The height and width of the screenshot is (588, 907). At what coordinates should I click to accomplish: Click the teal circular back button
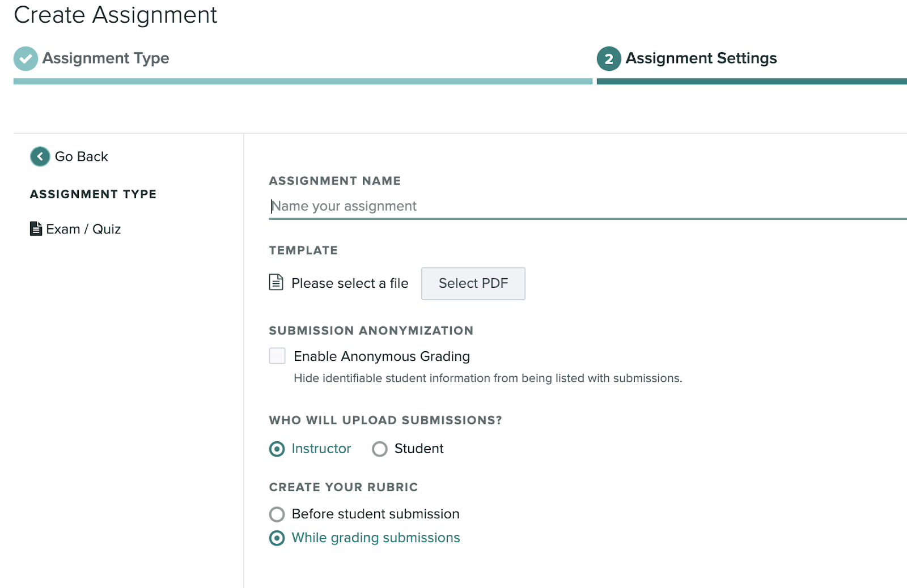point(39,156)
